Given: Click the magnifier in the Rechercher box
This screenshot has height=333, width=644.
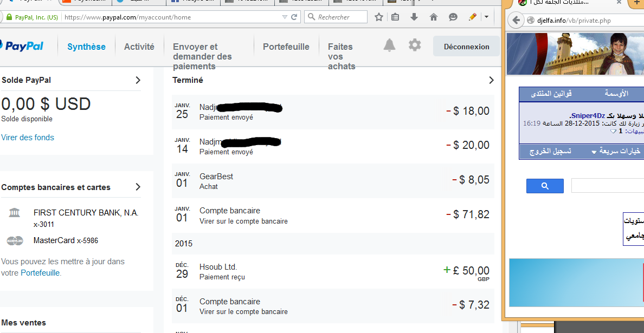Looking at the screenshot, I should click(x=311, y=17).
